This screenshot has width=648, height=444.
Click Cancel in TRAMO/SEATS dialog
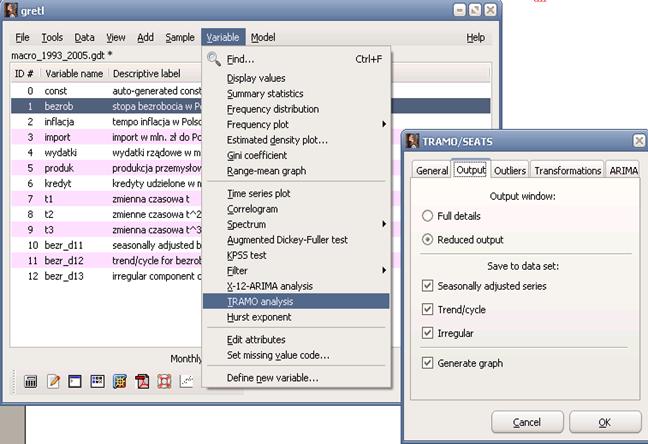pos(527,422)
